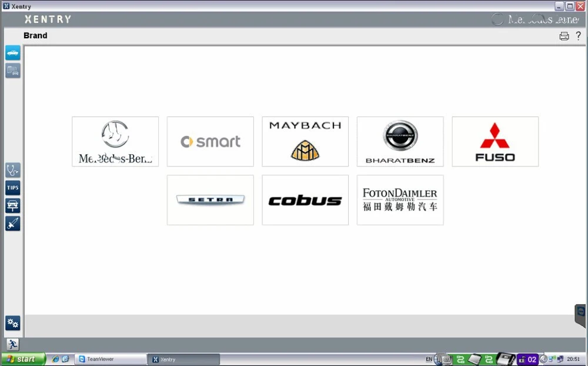Open the TeamViewer side panel tab
Viewport: 588px width, 366px height.
click(x=580, y=315)
